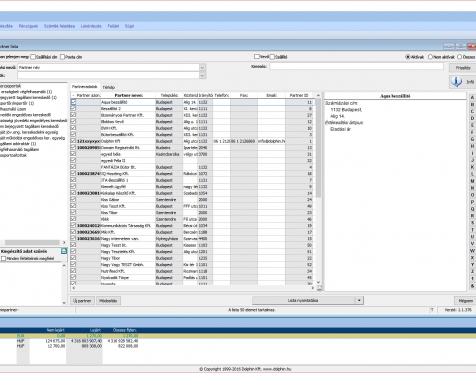Click the category tree horizontal scrollbar
This screenshot has width=476, height=373.
32,242
